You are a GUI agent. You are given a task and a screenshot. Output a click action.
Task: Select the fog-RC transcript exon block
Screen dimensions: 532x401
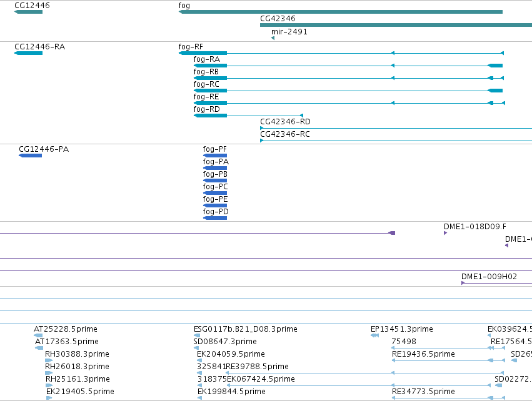[210, 91]
